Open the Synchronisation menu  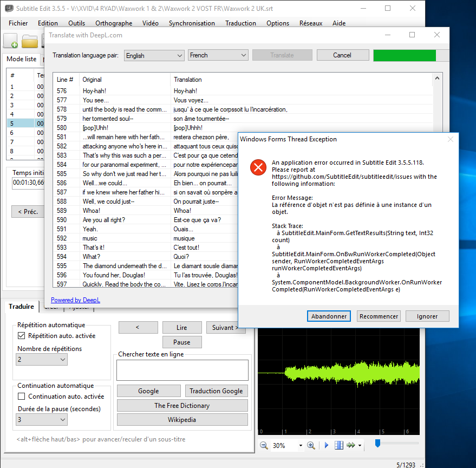tap(192, 23)
